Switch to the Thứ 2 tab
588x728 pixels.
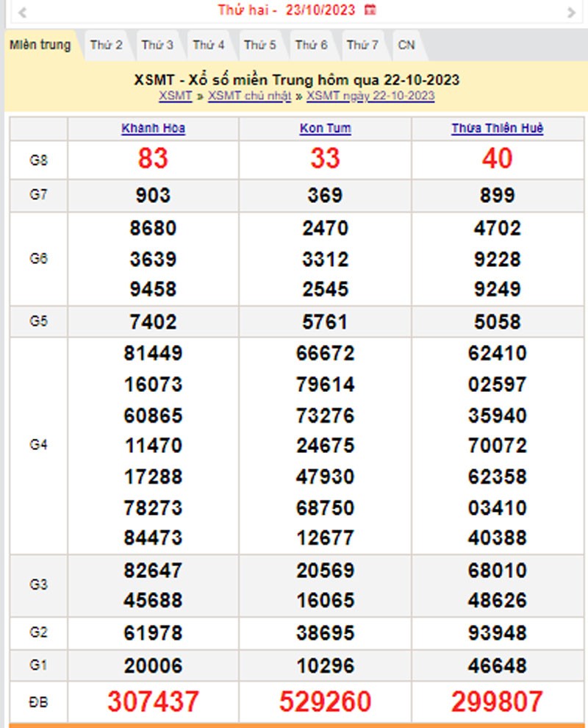[x=106, y=45]
